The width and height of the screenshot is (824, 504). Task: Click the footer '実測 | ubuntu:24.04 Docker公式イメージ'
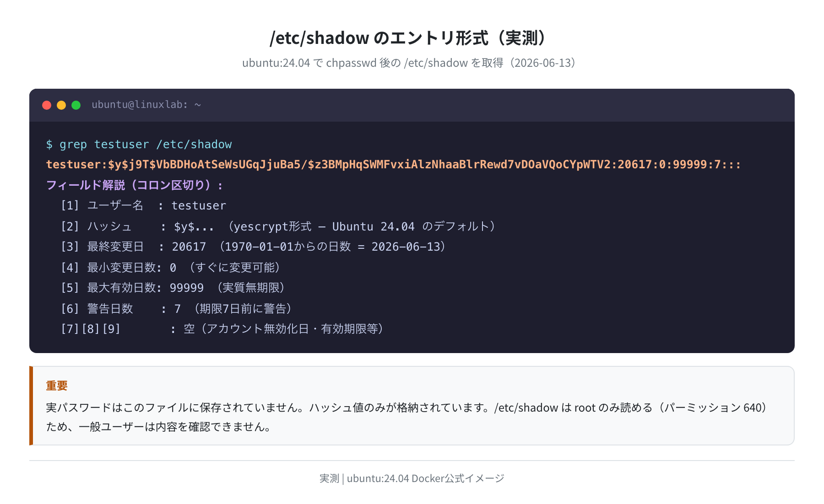[412, 478]
